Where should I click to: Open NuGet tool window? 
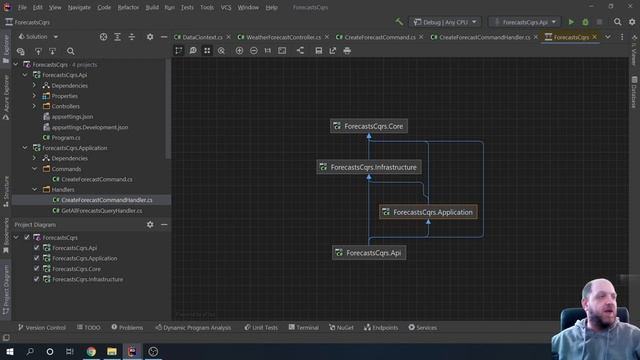[341, 327]
